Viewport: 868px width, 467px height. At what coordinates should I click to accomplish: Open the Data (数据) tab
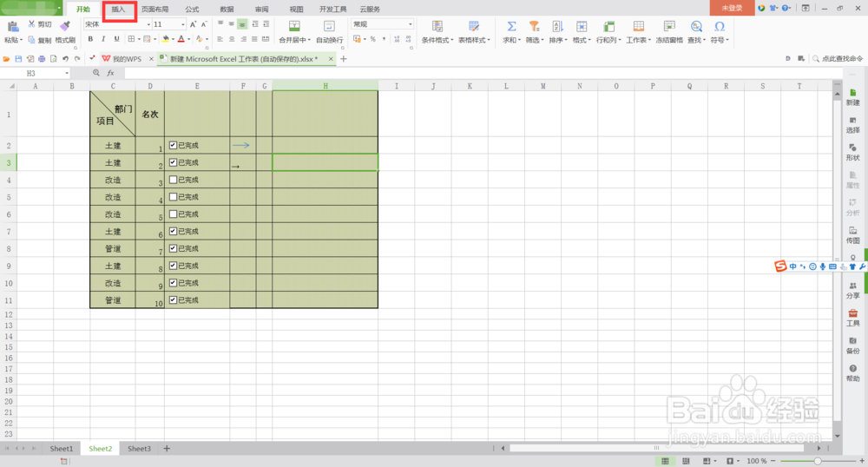click(227, 10)
